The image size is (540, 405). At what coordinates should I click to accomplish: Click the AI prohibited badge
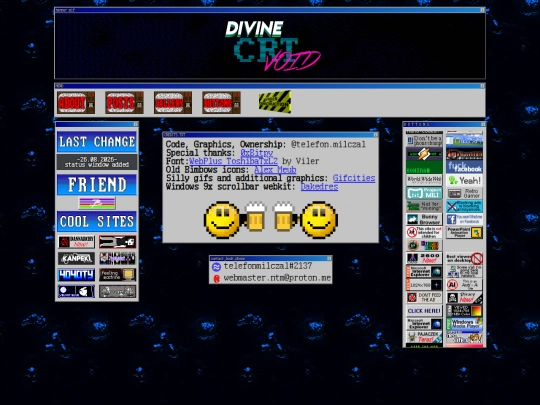click(x=464, y=284)
